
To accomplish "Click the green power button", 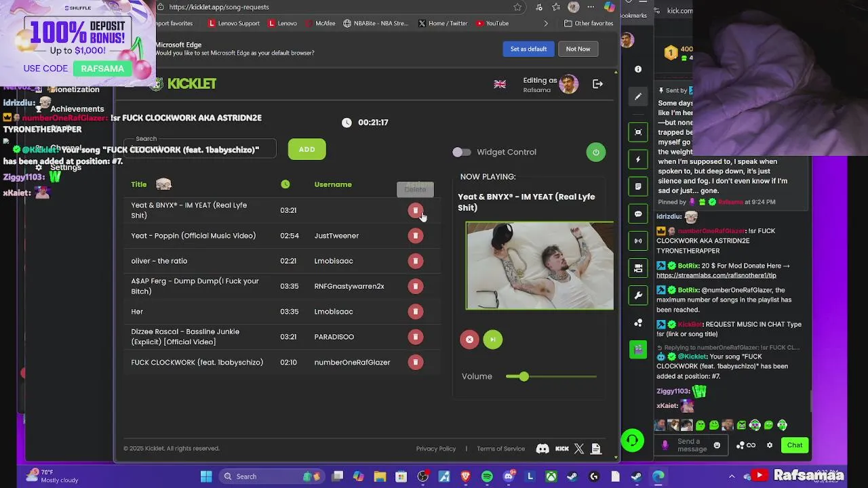I will 596,152.
